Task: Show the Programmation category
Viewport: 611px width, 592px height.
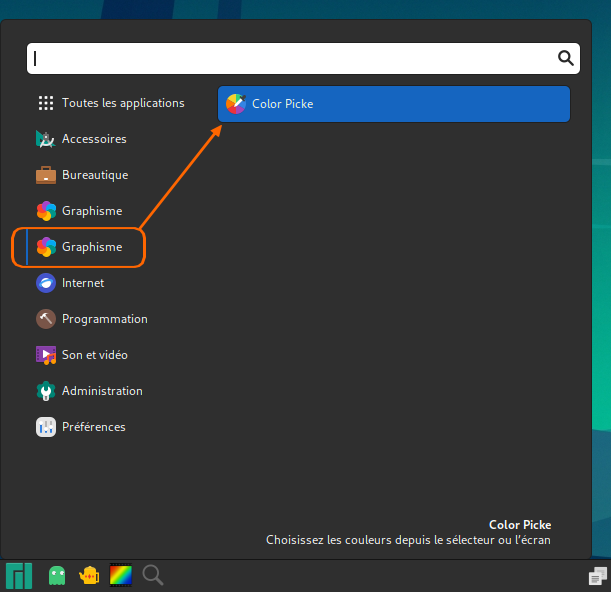Action: [x=104, y=319]
